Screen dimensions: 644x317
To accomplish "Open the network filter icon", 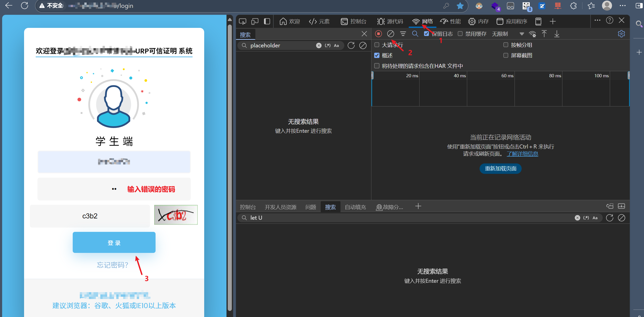I will pos(403,34).
